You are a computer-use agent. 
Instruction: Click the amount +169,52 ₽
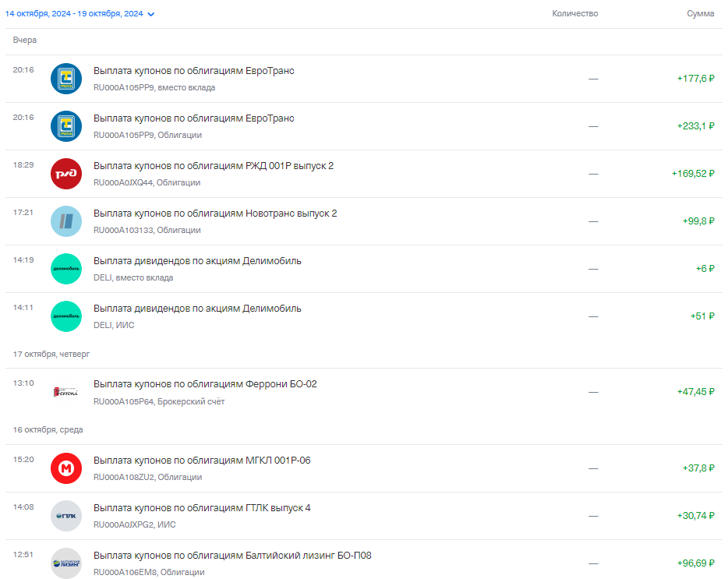(693, 174)
